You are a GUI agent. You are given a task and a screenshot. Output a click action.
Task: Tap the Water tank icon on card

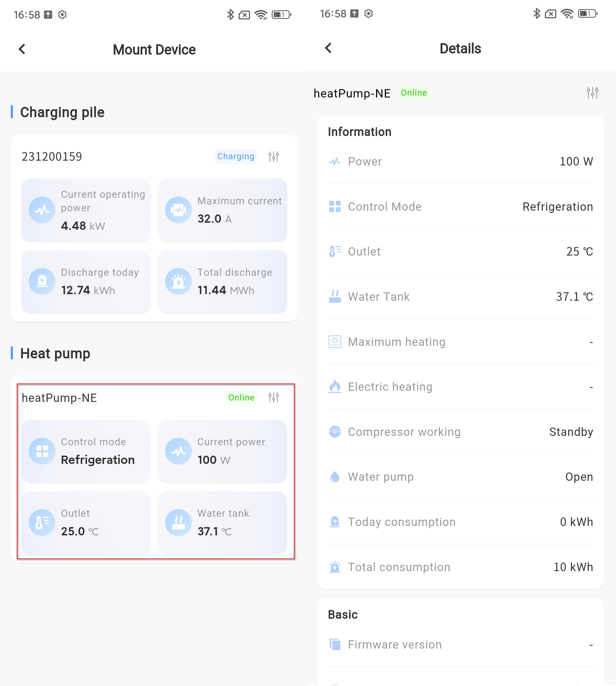click(x=178, y=523)
